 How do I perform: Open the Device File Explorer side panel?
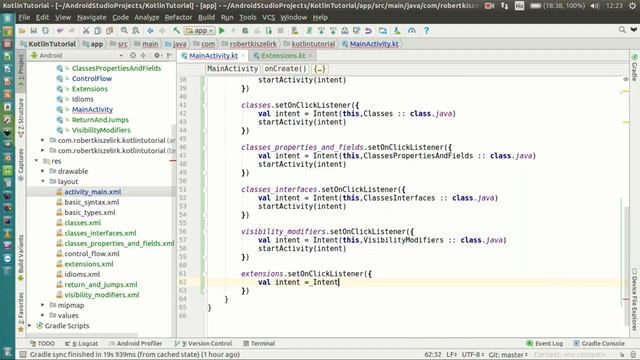coord(634,299)
